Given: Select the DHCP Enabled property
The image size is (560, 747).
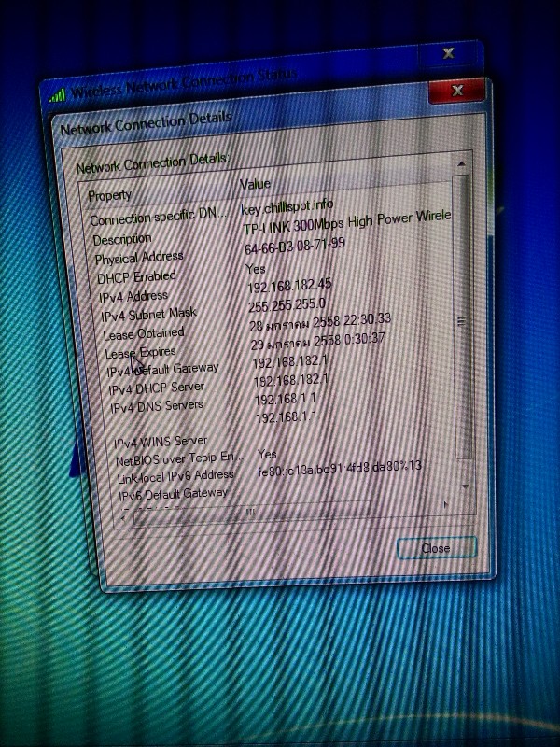Looking at the screenshot, I should tap(136, 276).
